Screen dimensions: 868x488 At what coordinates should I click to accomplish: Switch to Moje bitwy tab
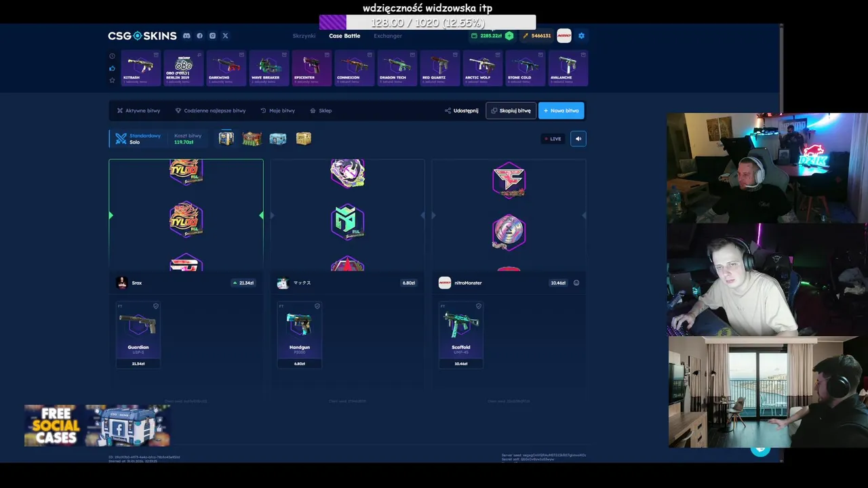[x=277, y=110]
